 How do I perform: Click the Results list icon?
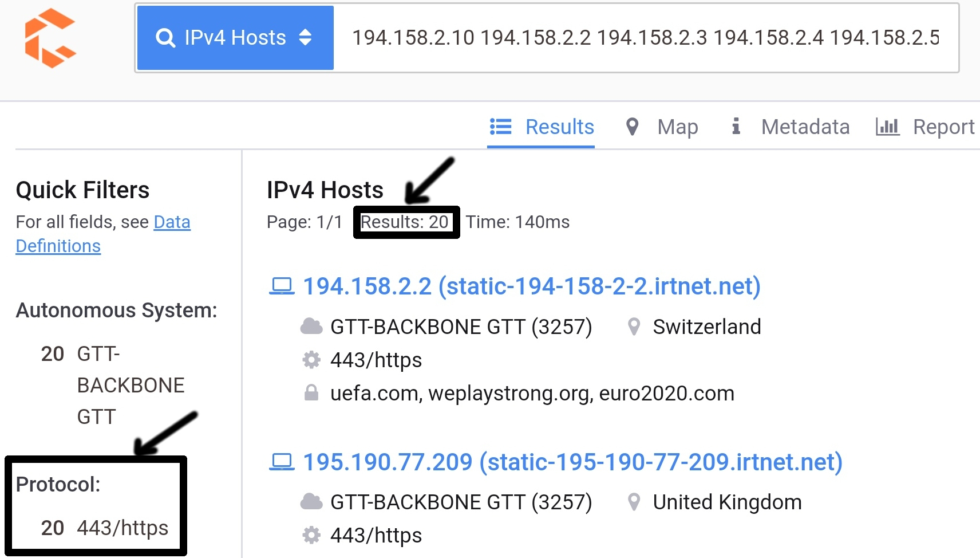[501, 127]
